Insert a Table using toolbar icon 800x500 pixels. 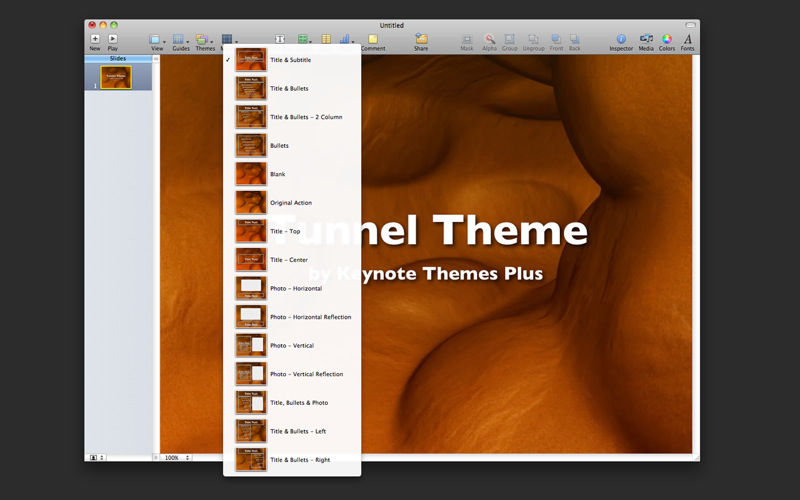(x=326, y=39)
